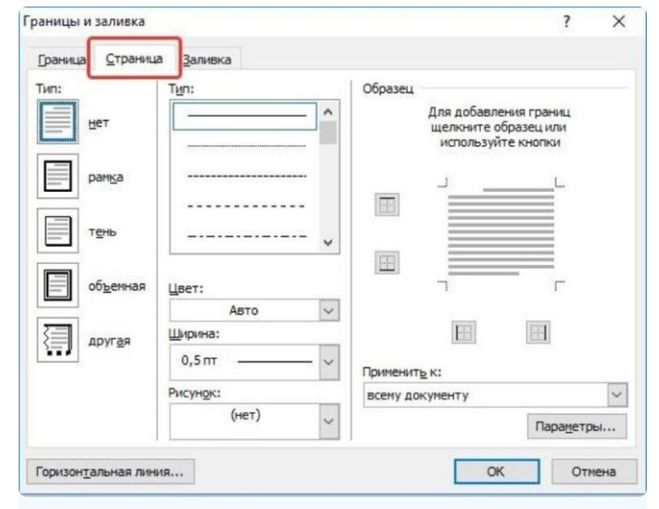The height and width of the screenshot is (509, 659).
Task: Click the 'Горизонтальная линия...' button
Action: 110,471
